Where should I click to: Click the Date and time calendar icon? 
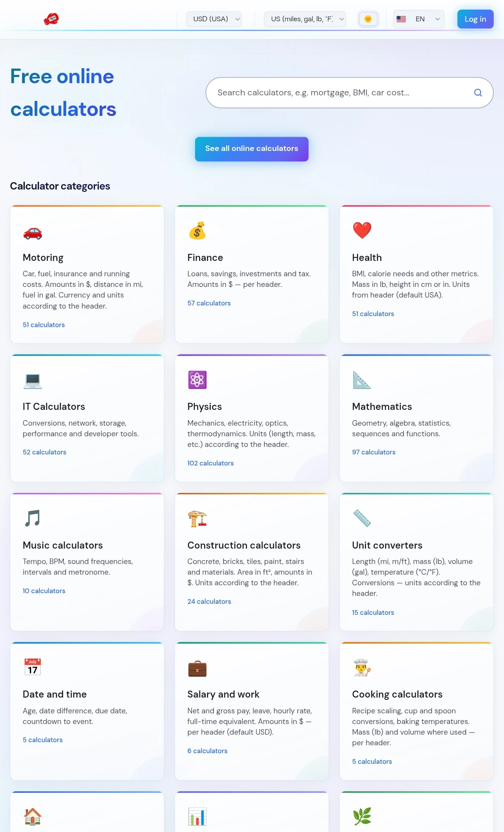[33, 667]
